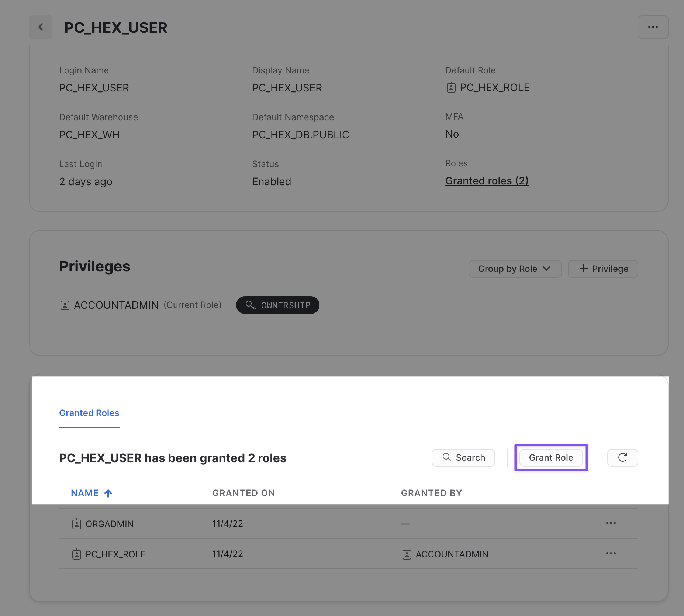Click the back arrow beside PC_HEX_USER

[41, 27]
